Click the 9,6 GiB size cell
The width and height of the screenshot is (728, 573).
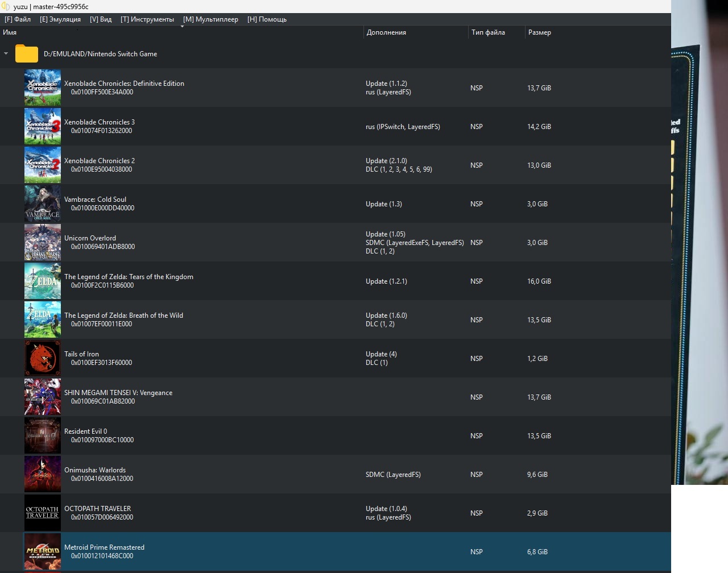[x=537, y=475]
